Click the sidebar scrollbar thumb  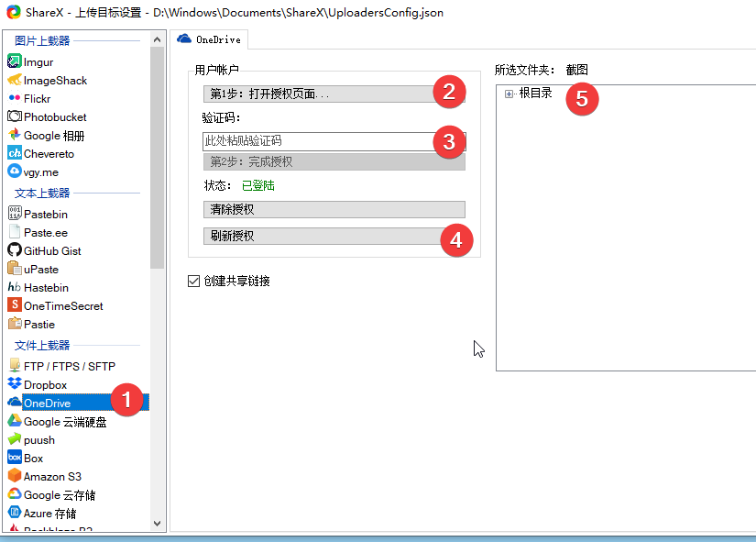pos(158,158)
